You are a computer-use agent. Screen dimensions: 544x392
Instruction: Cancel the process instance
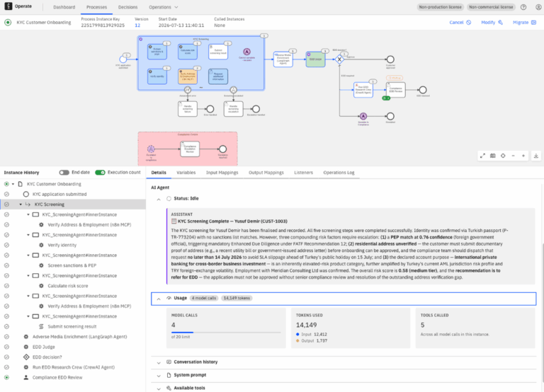[x=460, y=22]
